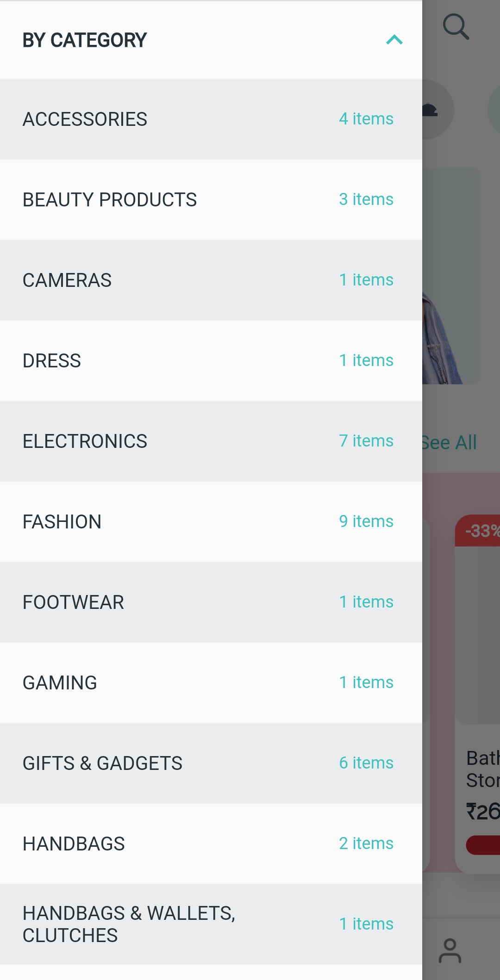
Task: Open the Cameras category
Action: coord(211,280)
